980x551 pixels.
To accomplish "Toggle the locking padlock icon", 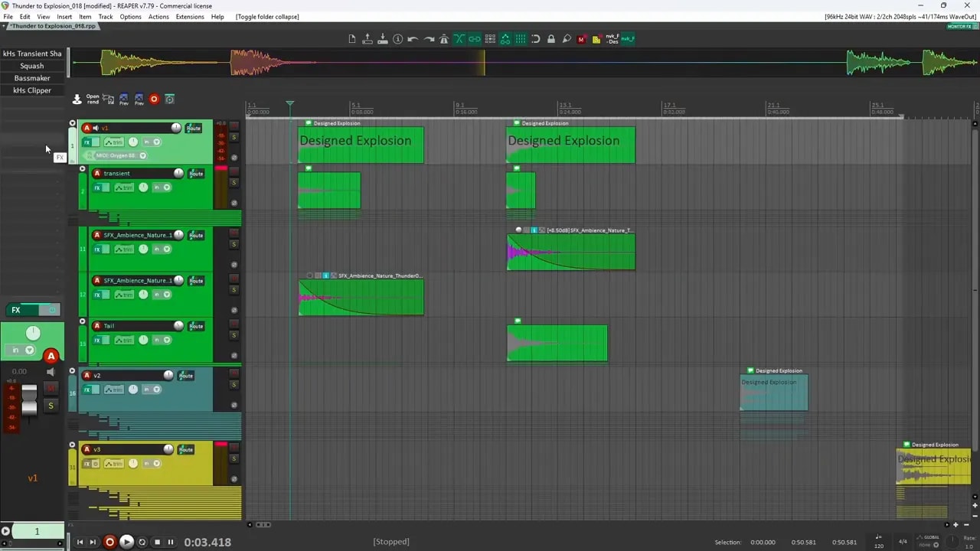I will 551,39.
